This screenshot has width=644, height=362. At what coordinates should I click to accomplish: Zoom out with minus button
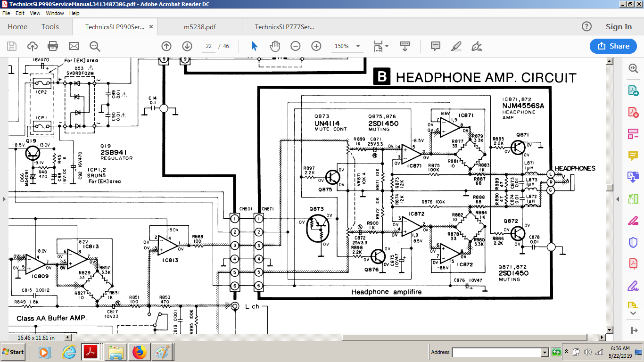295,46
